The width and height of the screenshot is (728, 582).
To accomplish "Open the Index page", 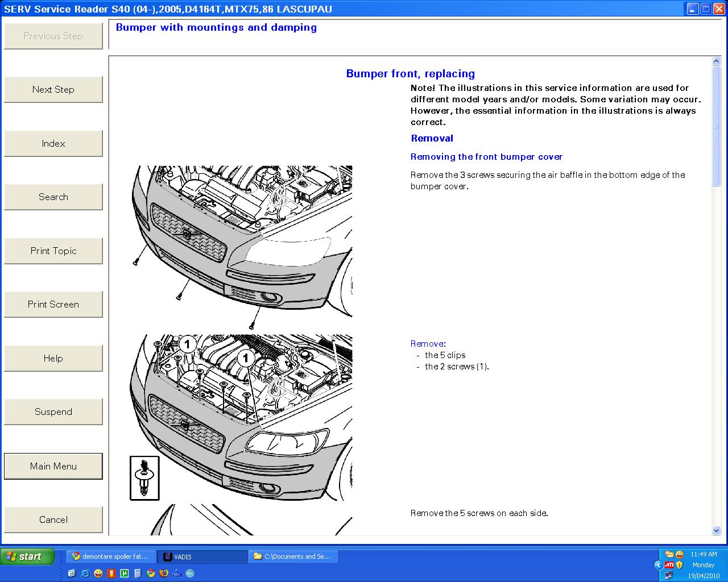I will tap(53, 143).
